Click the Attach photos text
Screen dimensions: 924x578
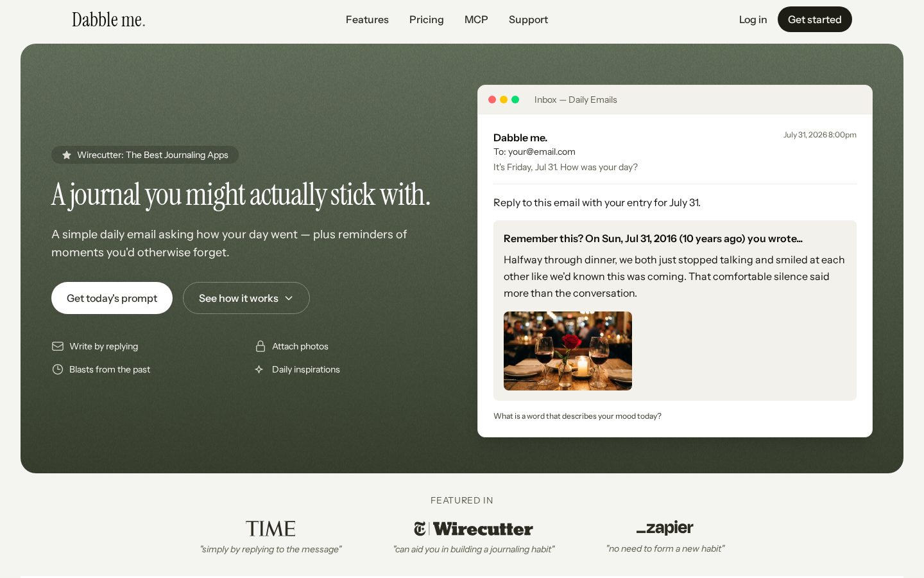coord(300,346)
